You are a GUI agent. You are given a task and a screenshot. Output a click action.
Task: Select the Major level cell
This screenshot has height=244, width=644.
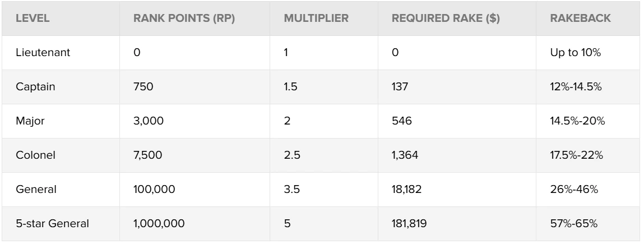29,121
